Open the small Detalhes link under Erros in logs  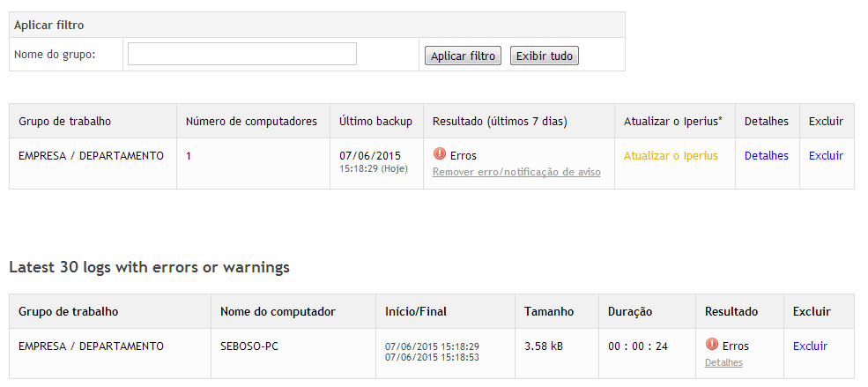(723, 362)
